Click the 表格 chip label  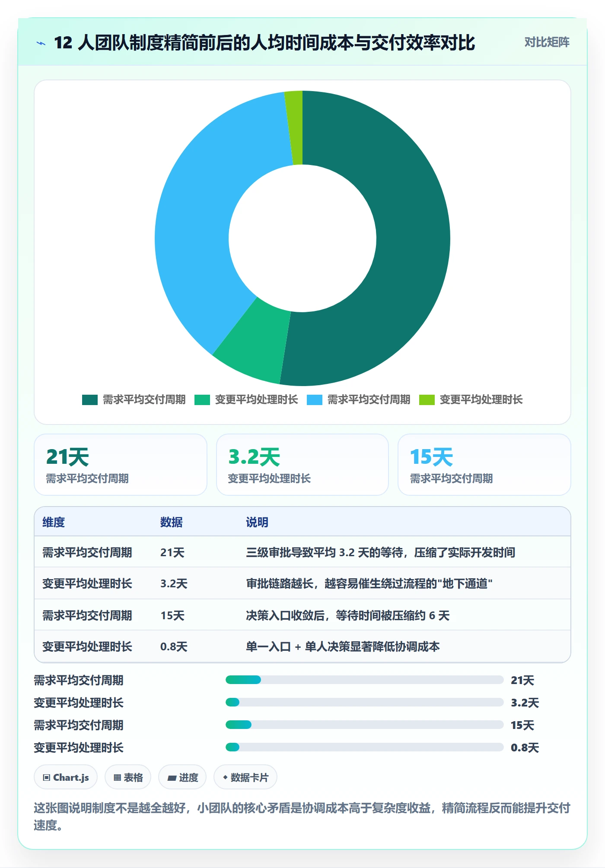[x=133, y=777]
